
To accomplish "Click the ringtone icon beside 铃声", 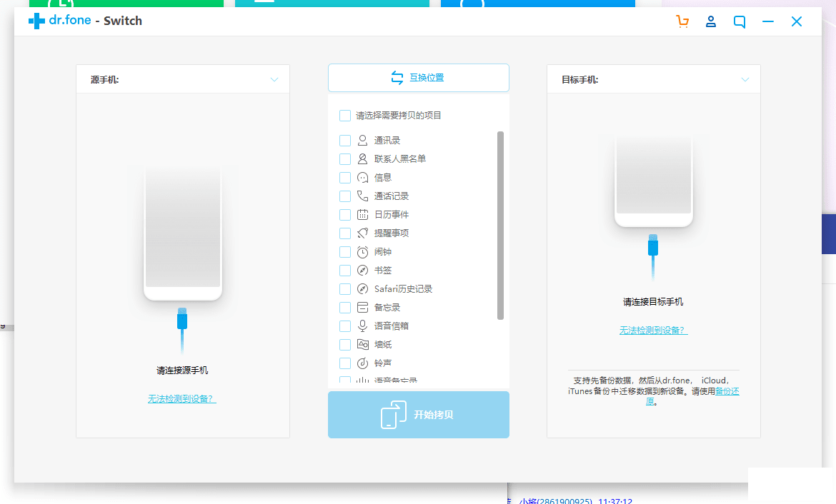I will (x=362, y=363).
